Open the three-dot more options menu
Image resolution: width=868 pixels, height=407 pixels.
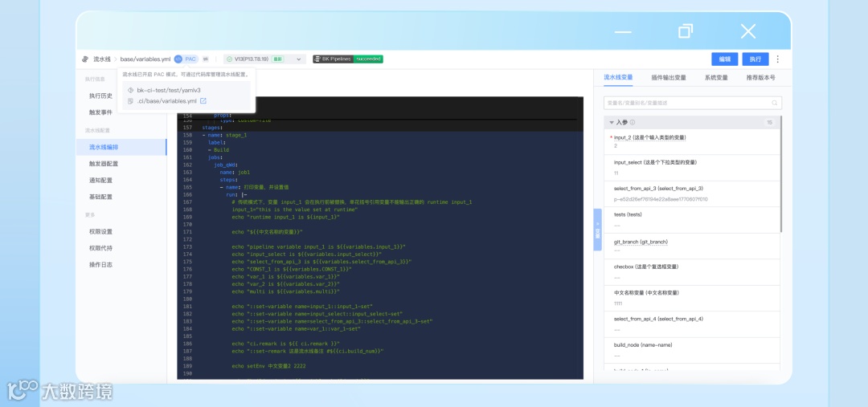[778, 59]
